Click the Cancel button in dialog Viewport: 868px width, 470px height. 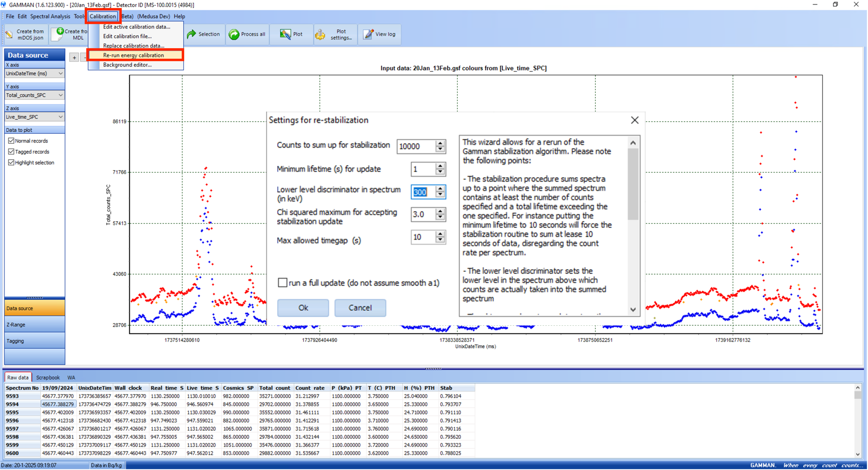[x=360, y=307]
